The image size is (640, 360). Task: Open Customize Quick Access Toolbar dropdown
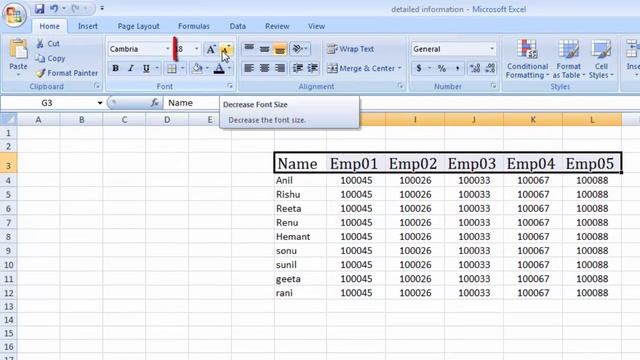pyautogui.click(x=102, y=9)
